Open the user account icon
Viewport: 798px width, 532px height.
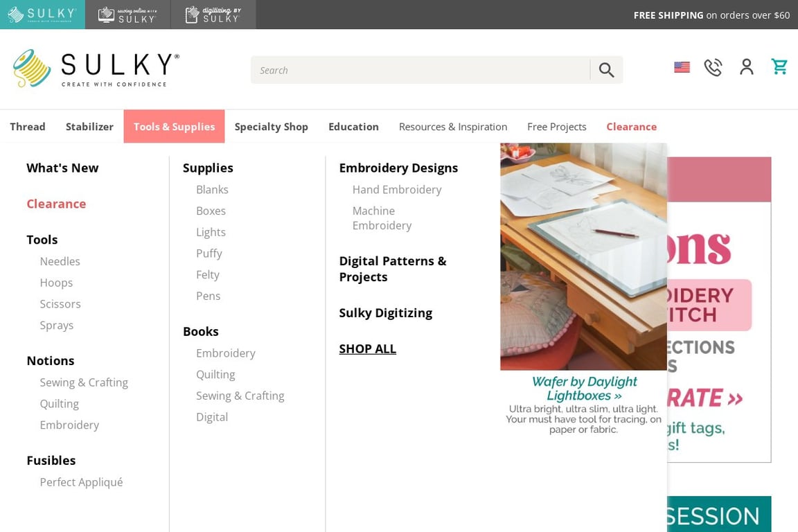pyautogui.click(x=747, y=66)
